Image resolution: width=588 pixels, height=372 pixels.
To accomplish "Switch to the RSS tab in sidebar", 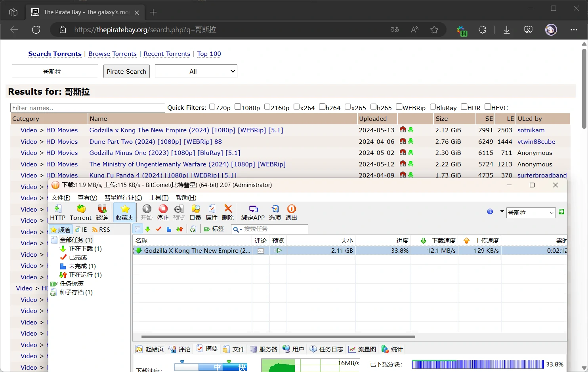I will [x=101, y=230].
